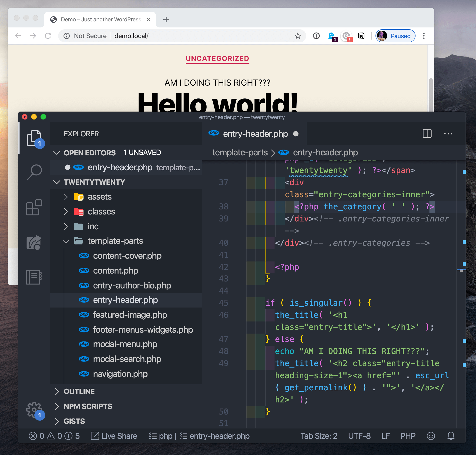Open the Extensions view icon
Image resolution: width=476 pixels, height=455 pixels.
click(x=34, y=207)
